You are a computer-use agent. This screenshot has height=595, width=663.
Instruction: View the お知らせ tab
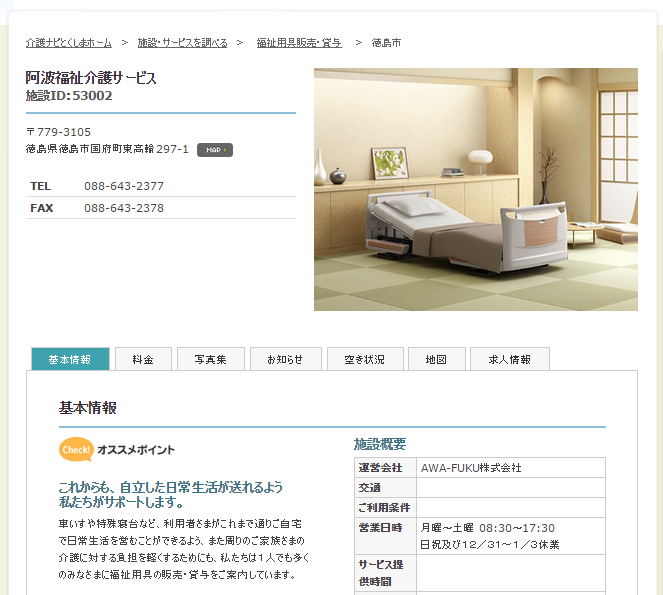[285, 359]
